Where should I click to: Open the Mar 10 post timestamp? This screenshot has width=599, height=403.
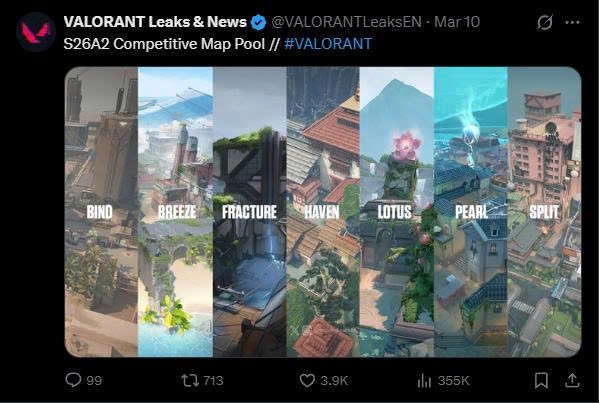[457, 22]
